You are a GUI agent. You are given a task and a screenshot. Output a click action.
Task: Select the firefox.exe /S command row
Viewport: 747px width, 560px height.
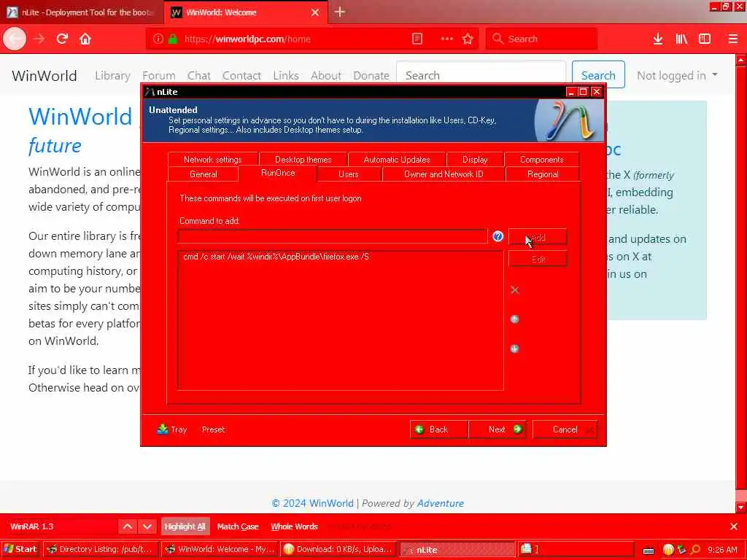(340, 257)
